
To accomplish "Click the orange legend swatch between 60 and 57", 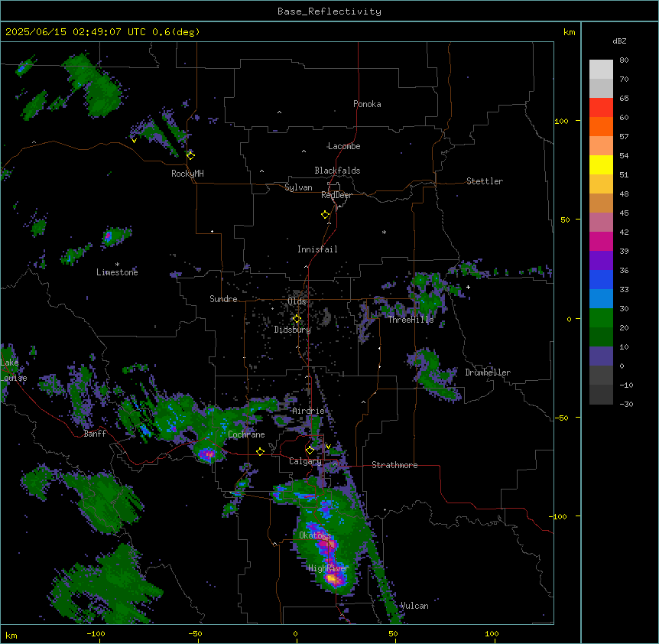I will tap(601, 126).
